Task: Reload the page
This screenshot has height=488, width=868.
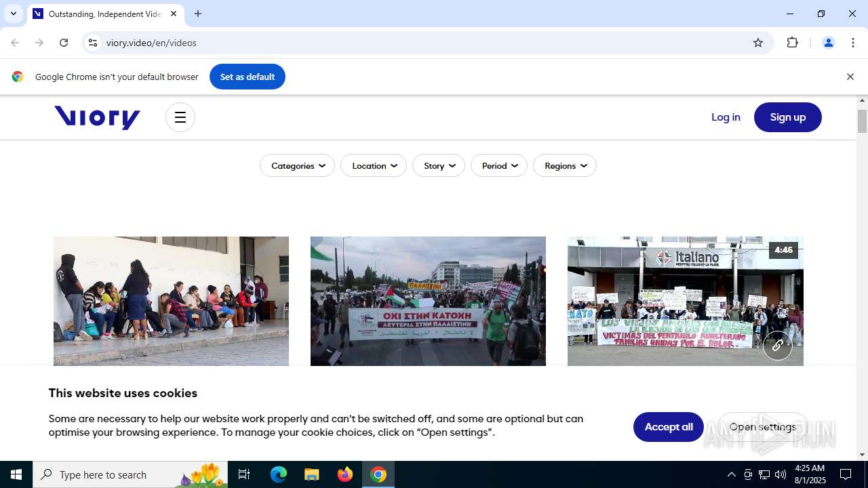Action: pyautogui.click(x=64, y=43)
